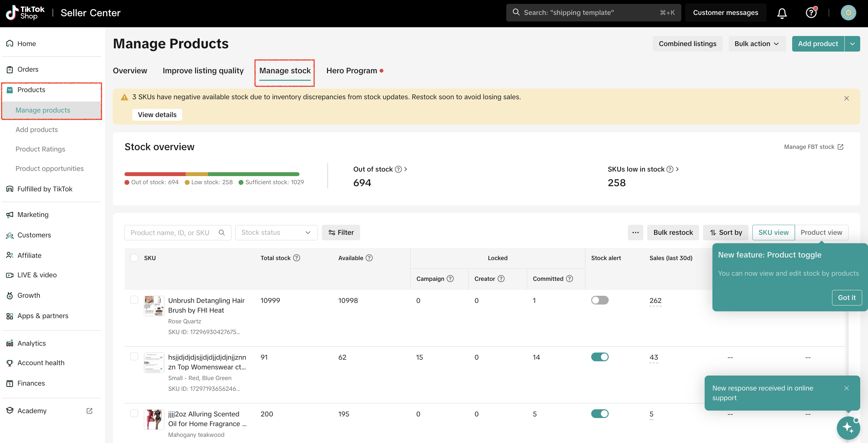Dismiss tooltip with Got it button
The height and width of the screenshot is (443, 868).
(846, 298)
